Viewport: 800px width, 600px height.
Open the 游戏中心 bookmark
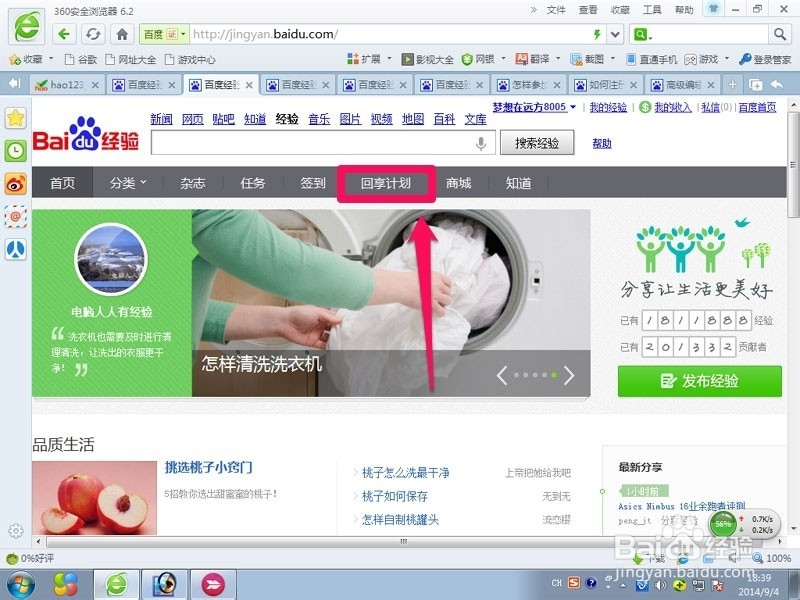[190, 59]
